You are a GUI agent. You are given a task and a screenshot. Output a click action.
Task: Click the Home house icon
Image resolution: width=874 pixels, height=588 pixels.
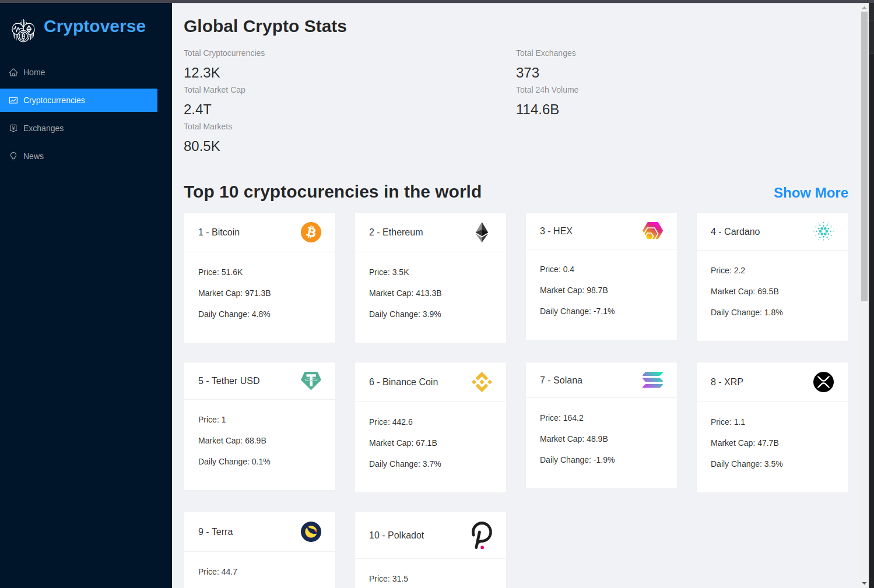click(13, 72)
